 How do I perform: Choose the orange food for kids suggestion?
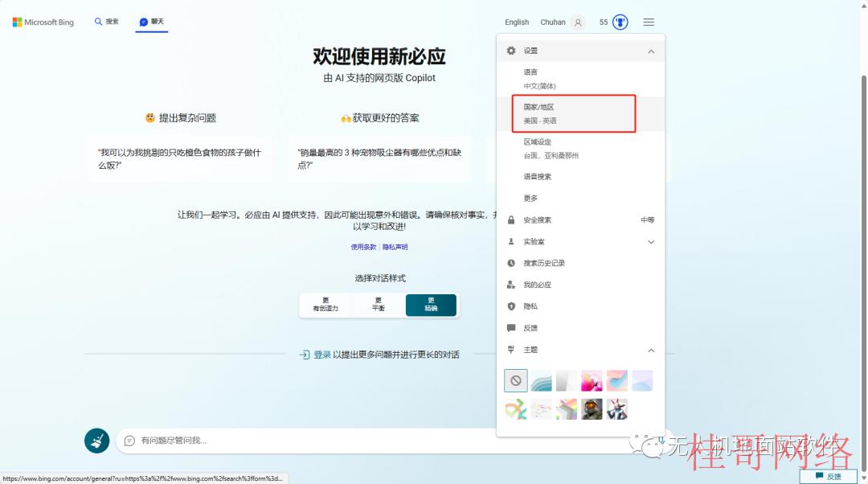(179, 159)
